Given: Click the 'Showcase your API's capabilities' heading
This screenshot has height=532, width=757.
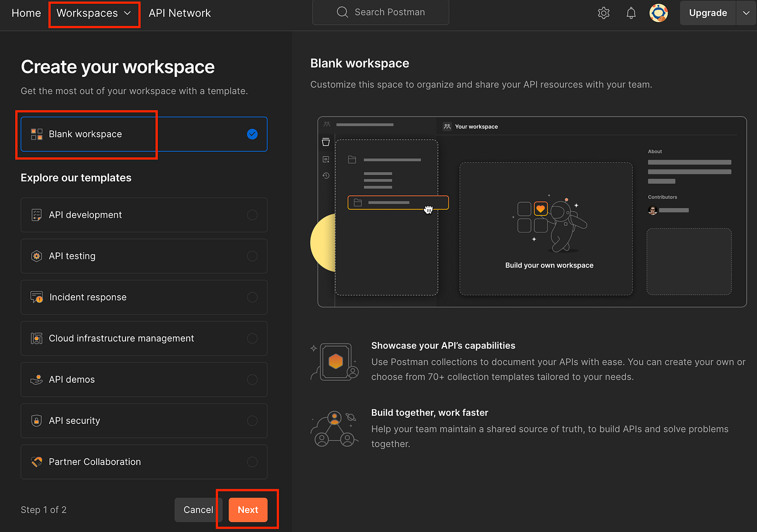Looking at the screenshot, I should tap(443, 345).
